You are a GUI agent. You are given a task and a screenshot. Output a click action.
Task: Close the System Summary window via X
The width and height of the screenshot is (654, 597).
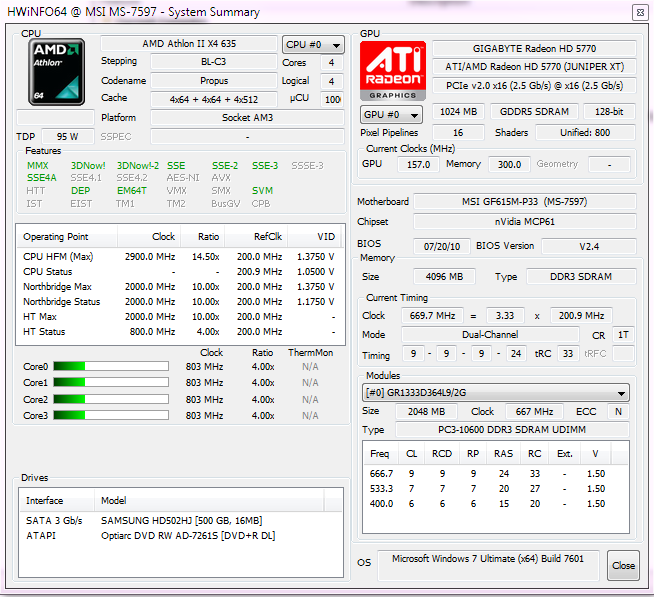tap(640, 13)
